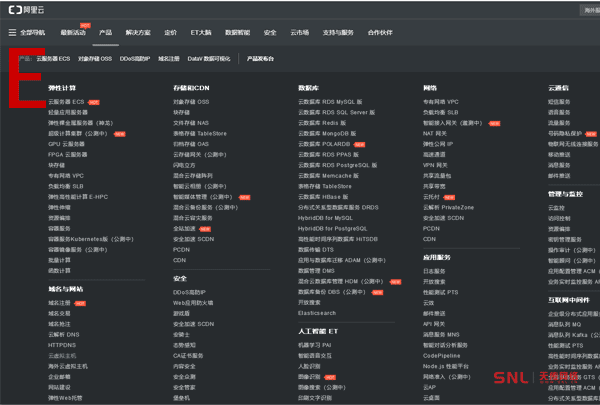Open 轻量应用服务器 link
Image resolution: width=600 pixels, height=405 pixels.
pyautogui.click(x=68, y=112)
